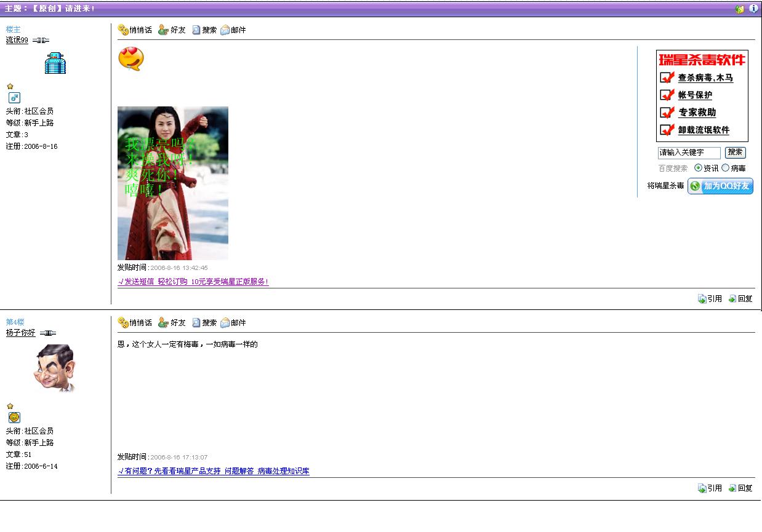The width and height of the screenshot is (762, 532).
Task: Click the 瑞星杀毒软件 red banner heading
Action: [x=702, y=60]
